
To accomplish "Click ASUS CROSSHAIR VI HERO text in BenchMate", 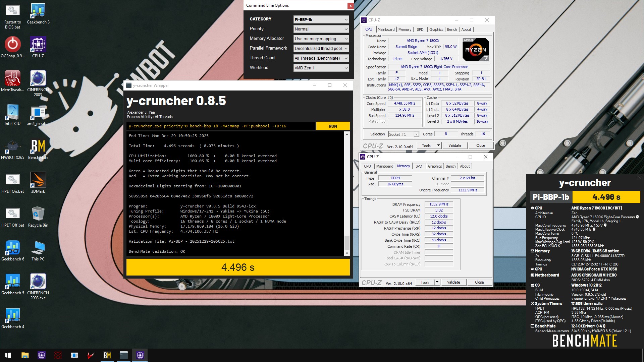I will (x=594, y=275).
